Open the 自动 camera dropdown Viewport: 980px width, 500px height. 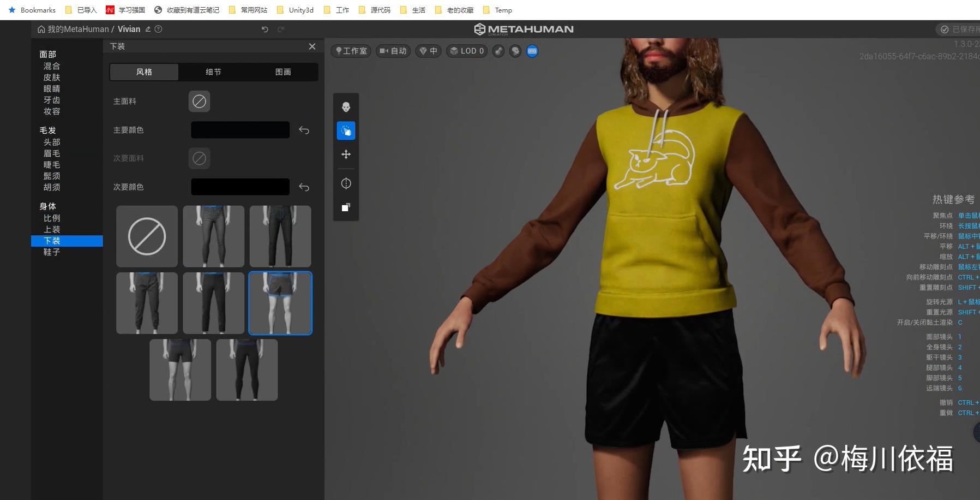coord(393,51)
